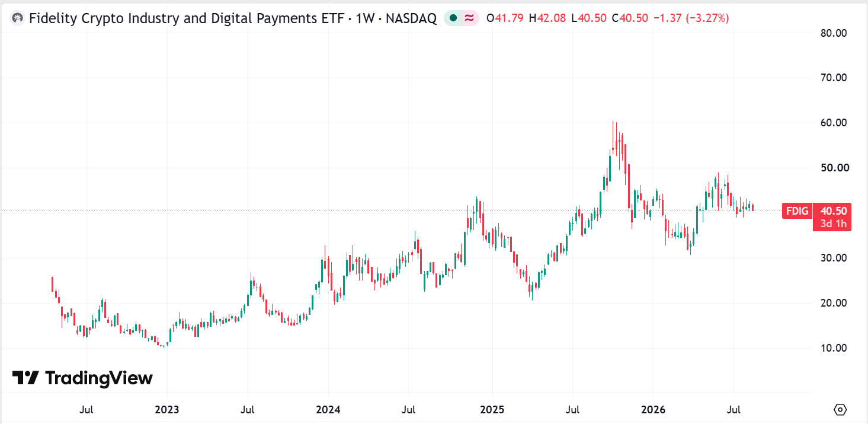Screen dimensions: 868x424
Task: Click the 20.00 price axis label
Action: (x=834, y=303)
